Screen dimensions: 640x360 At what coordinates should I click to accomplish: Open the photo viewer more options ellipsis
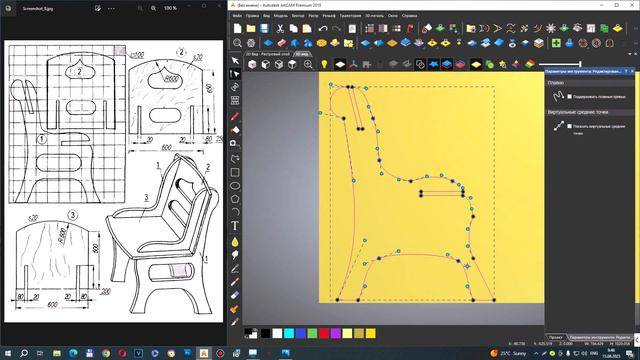(x=111, y=8)
